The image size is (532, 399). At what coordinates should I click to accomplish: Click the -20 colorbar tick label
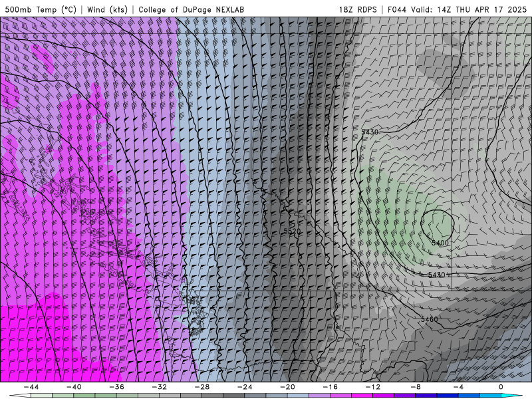click(x=288, y=387)
